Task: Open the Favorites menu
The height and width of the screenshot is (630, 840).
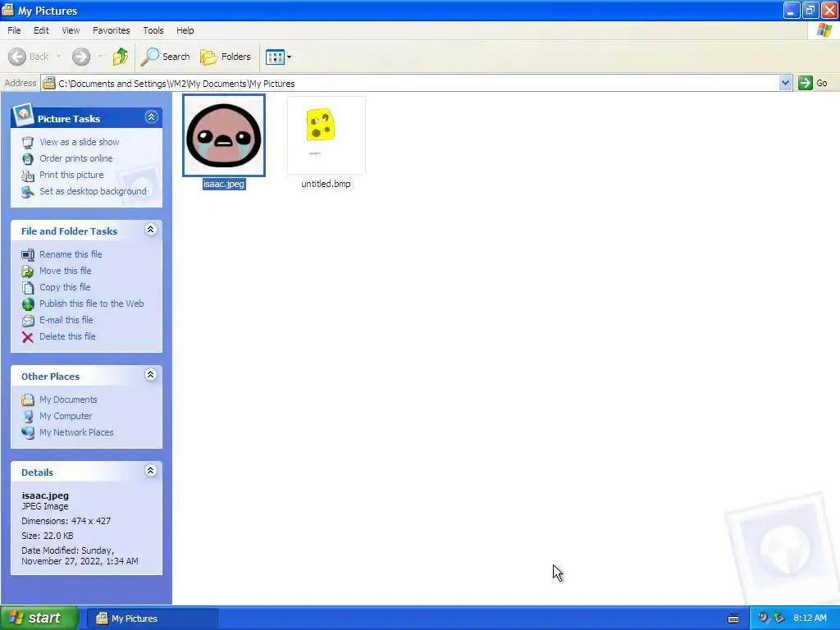Action: (x=111, y=30)
